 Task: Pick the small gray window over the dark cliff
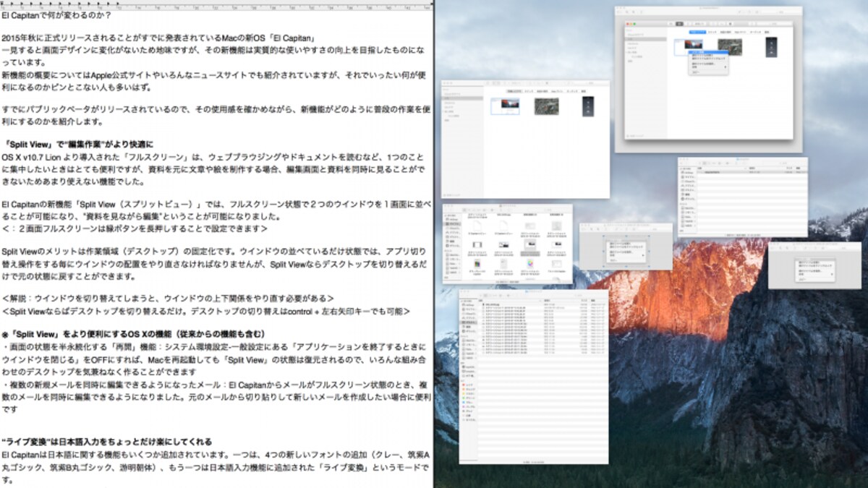point(814,265)
